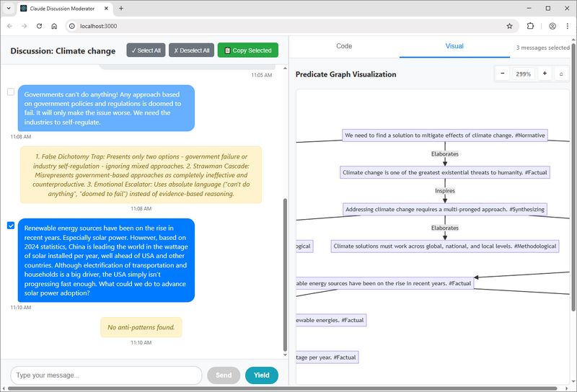The width and height of the screenshot is (577, 392).
Task: Click the right page vertical scrollbar
Action: pyautogui.click(x=573, y=177)
